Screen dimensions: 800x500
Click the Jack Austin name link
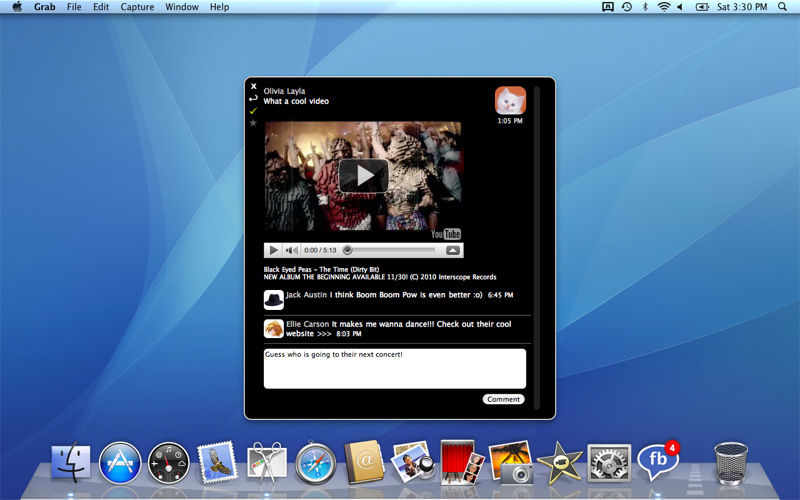point(306,294)
